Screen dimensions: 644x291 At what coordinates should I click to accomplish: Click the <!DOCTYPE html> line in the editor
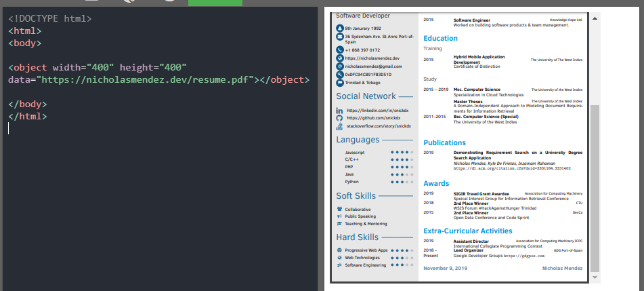pyautogui.click(x=49, y=18)
